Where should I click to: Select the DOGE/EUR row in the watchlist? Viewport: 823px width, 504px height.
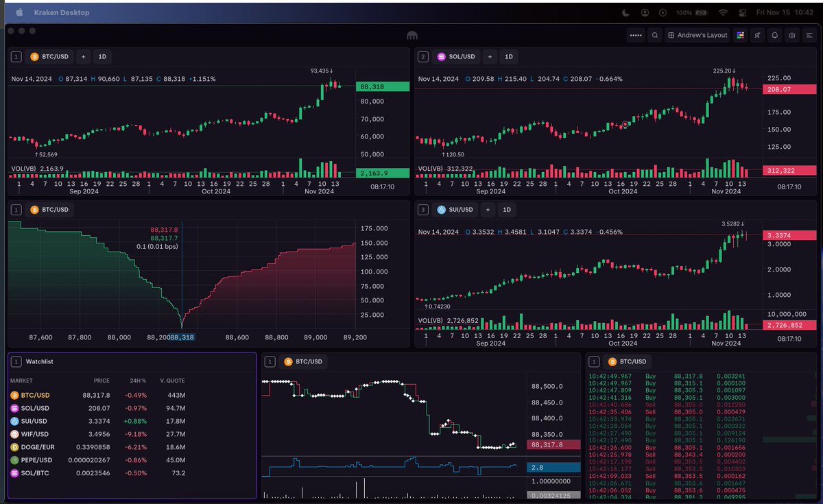pyautogui.click(x=132, y=447)
